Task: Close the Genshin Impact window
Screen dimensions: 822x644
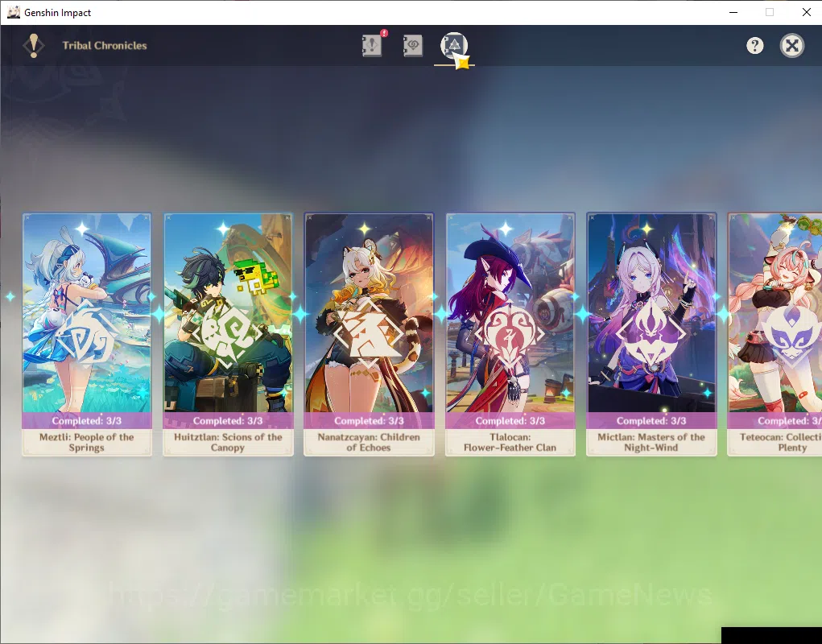Action: tap(806, 12)
